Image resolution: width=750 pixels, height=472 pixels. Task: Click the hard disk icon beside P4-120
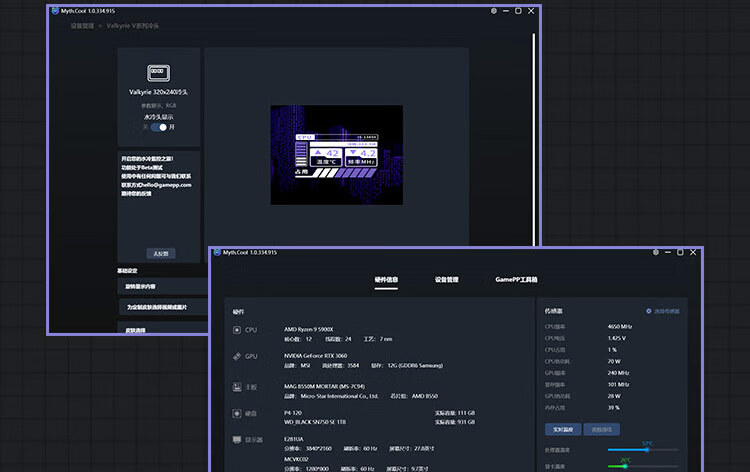point(237,413)
